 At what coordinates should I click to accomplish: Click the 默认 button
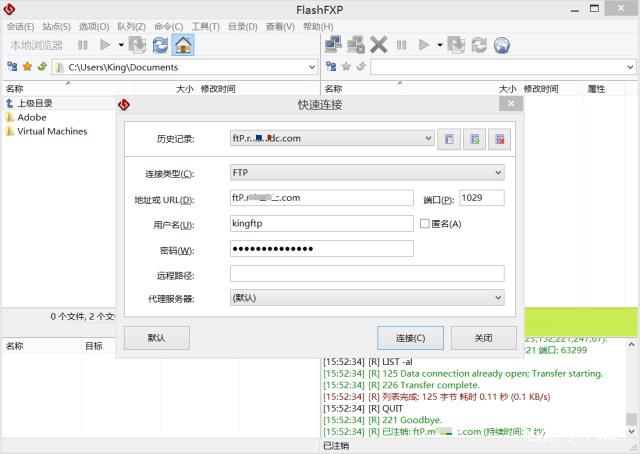coord(157,338)
